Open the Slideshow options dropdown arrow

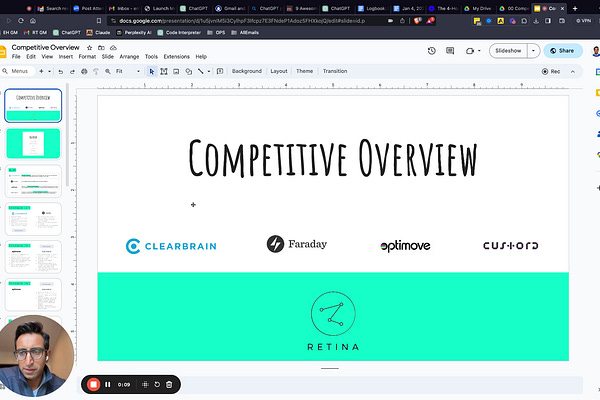coord(533,51)
